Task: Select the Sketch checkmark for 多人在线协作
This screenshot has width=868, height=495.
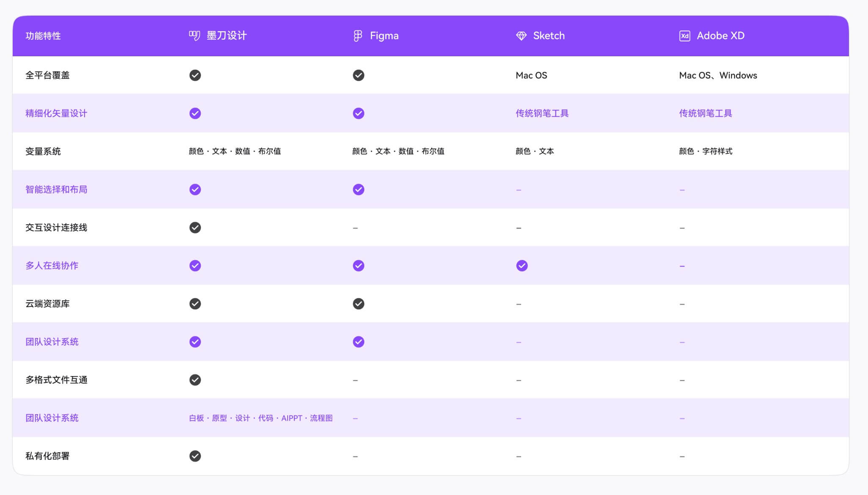Action: point(522,265)
